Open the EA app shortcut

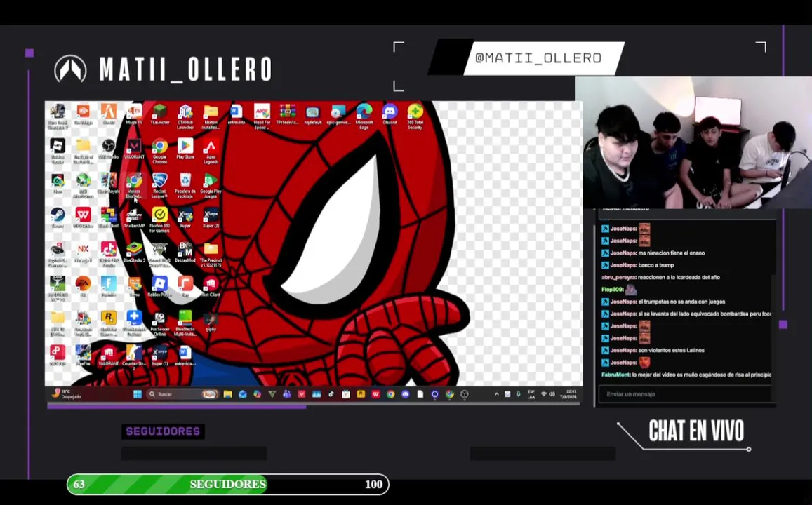pos(83,286)
